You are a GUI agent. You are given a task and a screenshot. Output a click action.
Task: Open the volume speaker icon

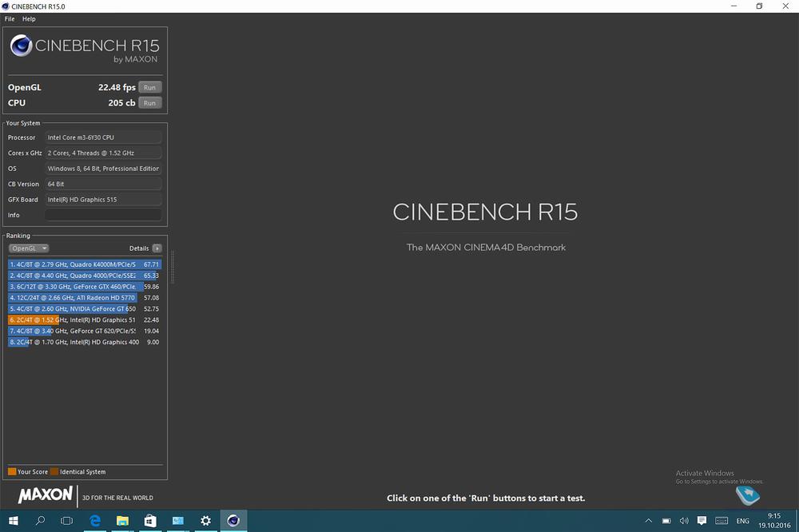click(684, 521)
